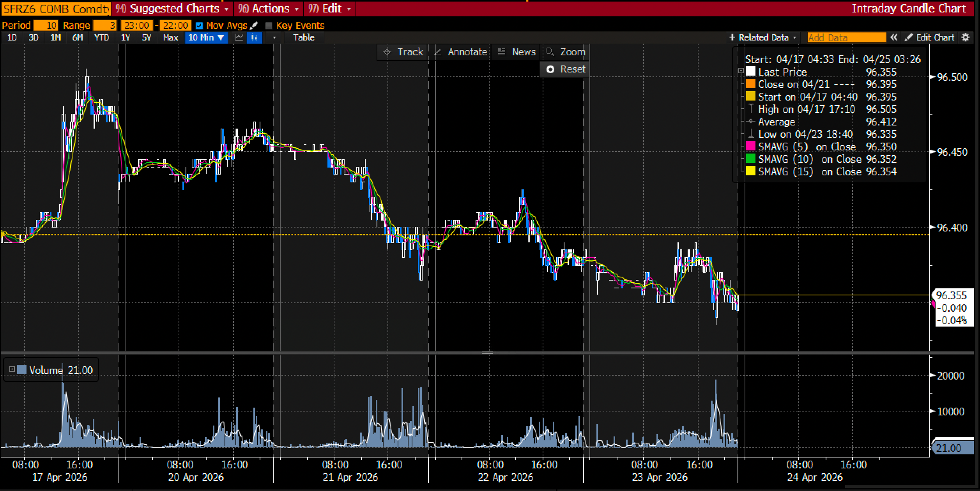The height and width of the screenshot is (491, 980).
Task: Uncheck the Mov Avgs checkbox
Action: point(199,26)
